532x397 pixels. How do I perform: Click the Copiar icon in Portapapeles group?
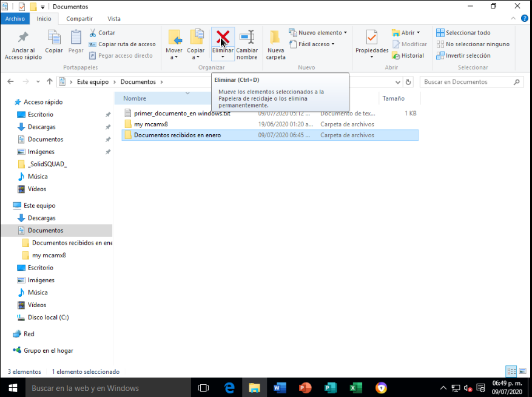54,38
